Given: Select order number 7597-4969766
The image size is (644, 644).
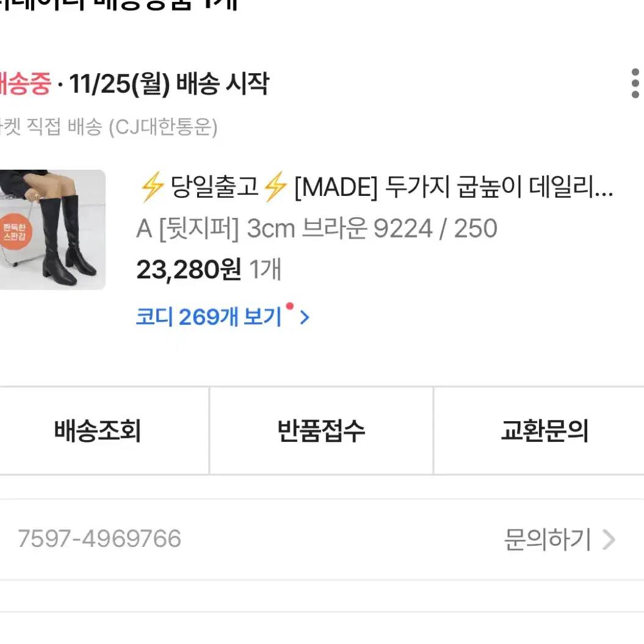Looking at the screenshot, I should (99, 538).
